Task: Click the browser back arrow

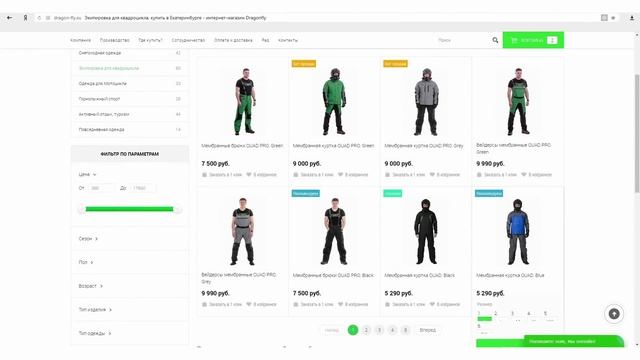Action: 9,18
